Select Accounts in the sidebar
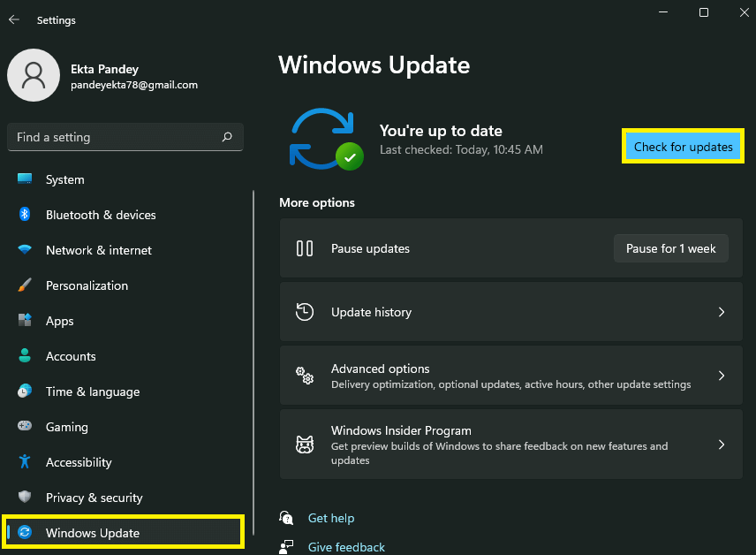Viewport: 756px width, 555px height. click(x=71, y=356)
